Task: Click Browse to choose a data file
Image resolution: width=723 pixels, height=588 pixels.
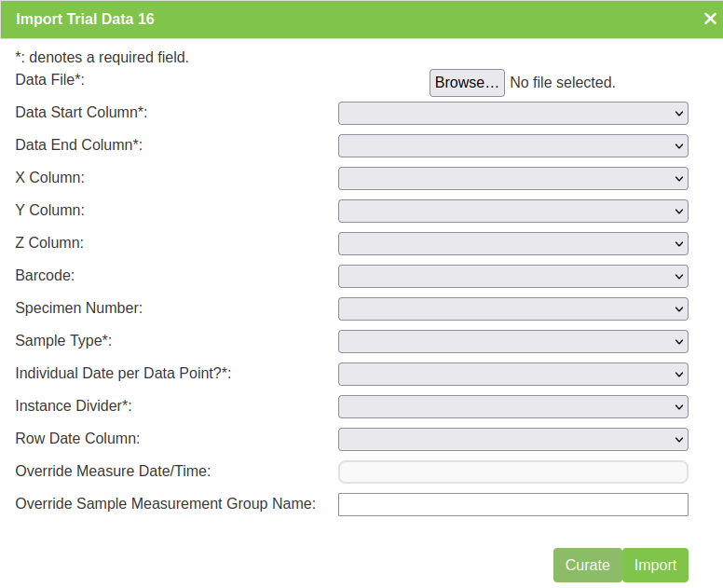Action: [467, 83]
